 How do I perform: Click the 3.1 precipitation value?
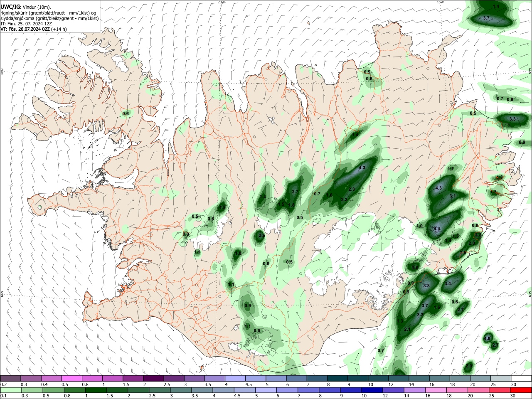[x=453, y=196]
